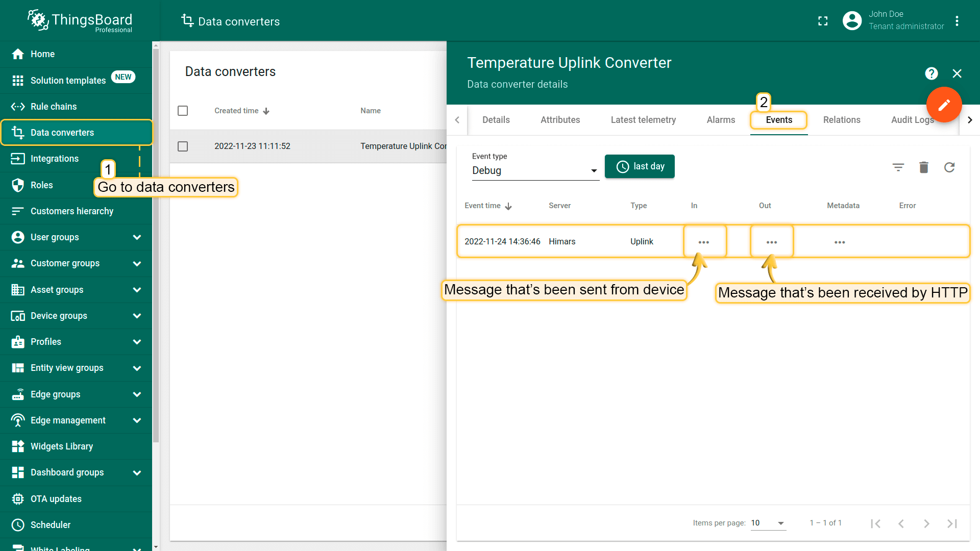Click the refresh events icon
This screenshot has width=980, height=551.
(949, 167)
